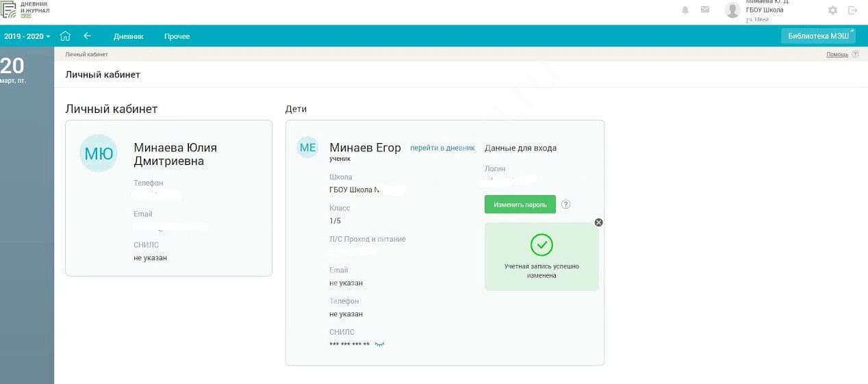Screen dimensions: 868x384
Task: Open messages envelope icon
Action: 704,10
